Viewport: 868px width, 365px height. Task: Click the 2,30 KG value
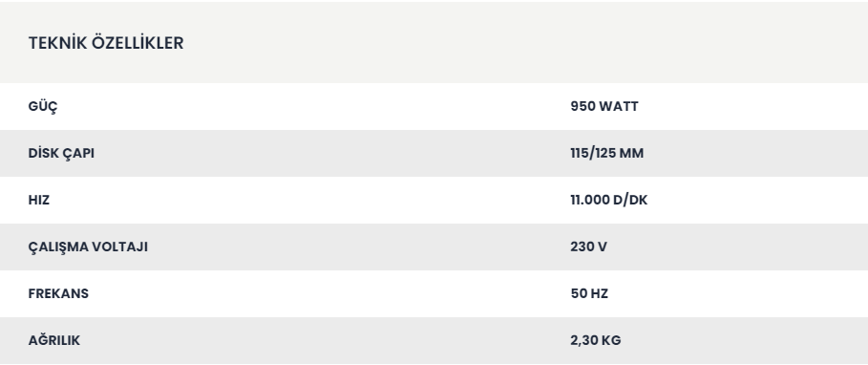595,340
